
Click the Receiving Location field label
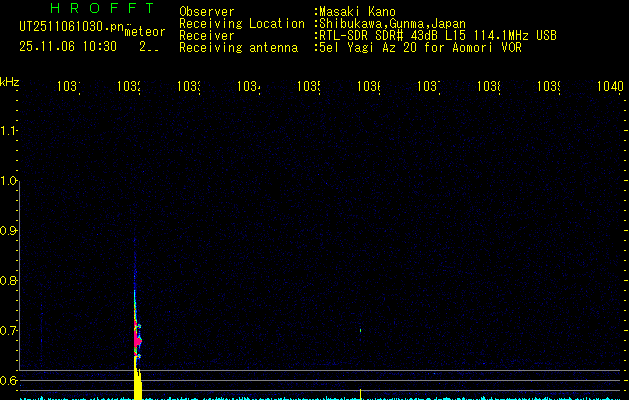tap(241, 24)
